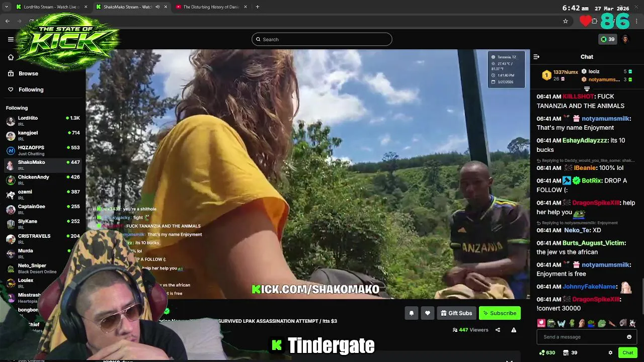Open SlyKane channel in sidebar
This screenshot has height=362, width=644.
43,224
